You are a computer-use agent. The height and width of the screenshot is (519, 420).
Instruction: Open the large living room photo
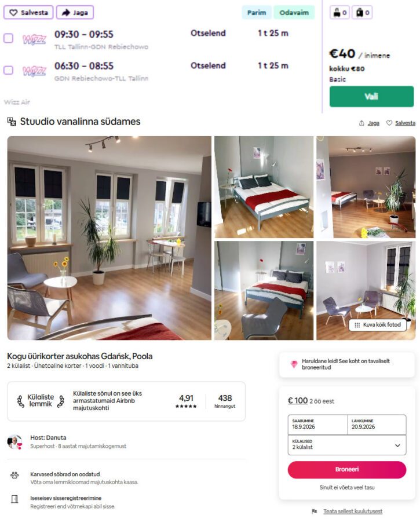109,238
